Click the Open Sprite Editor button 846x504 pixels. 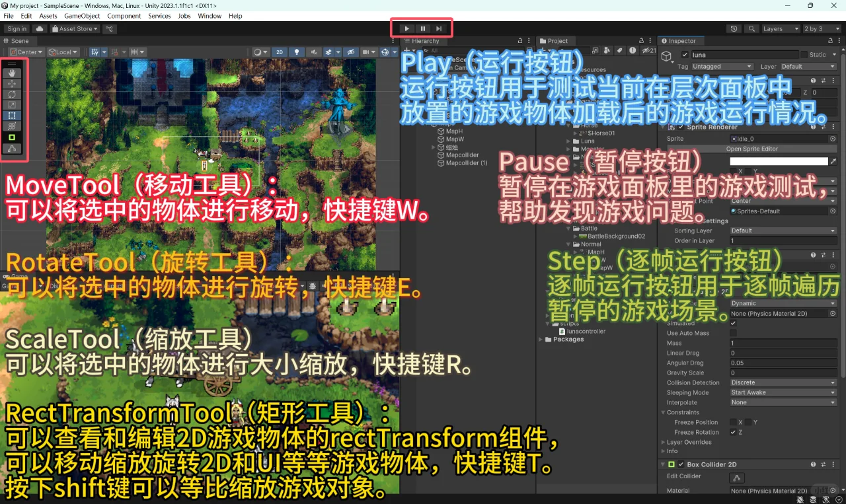coord(752,149)
